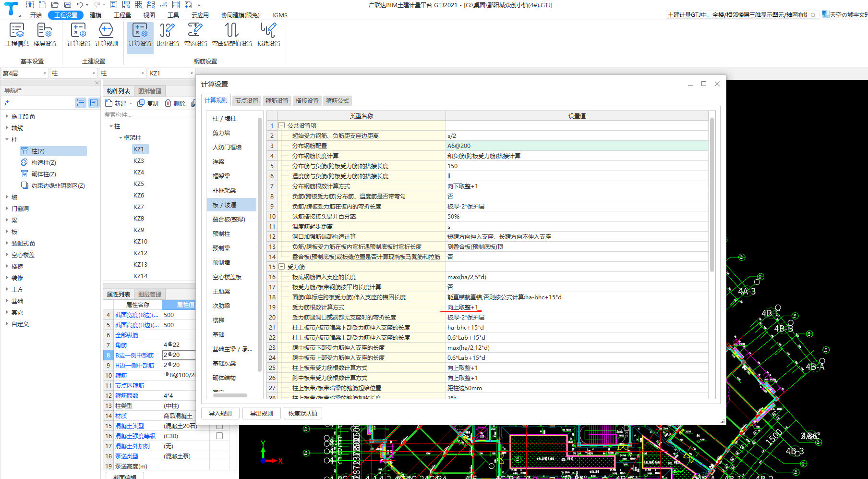Click 受力筋根数计算方式 value 向上取整+1
Image resolution: width=868 pixels, height=479 pixels.
[577, 307]
